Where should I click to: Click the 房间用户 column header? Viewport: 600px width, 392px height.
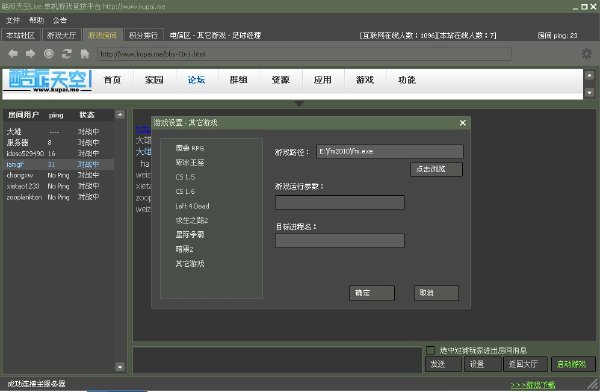tap(23, 115)
